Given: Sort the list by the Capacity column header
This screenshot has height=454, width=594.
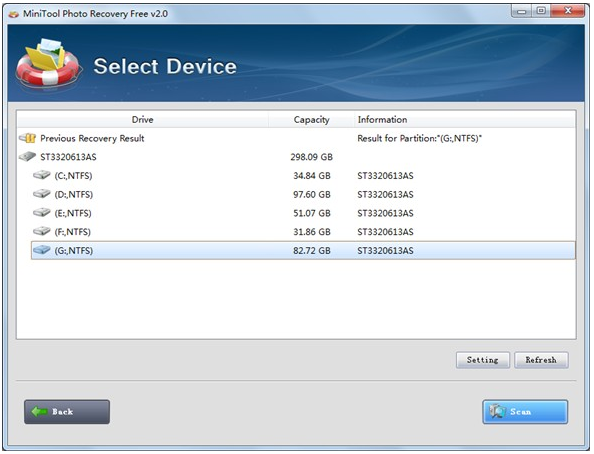Looking at the screenshot, I should click(311, 119).
